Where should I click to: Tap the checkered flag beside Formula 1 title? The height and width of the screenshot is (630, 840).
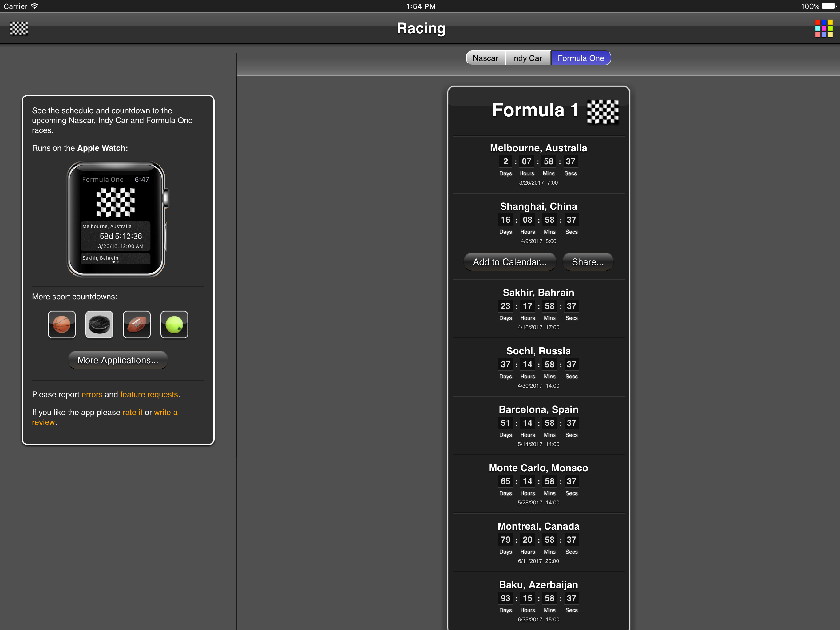click(x=603, y=111)
